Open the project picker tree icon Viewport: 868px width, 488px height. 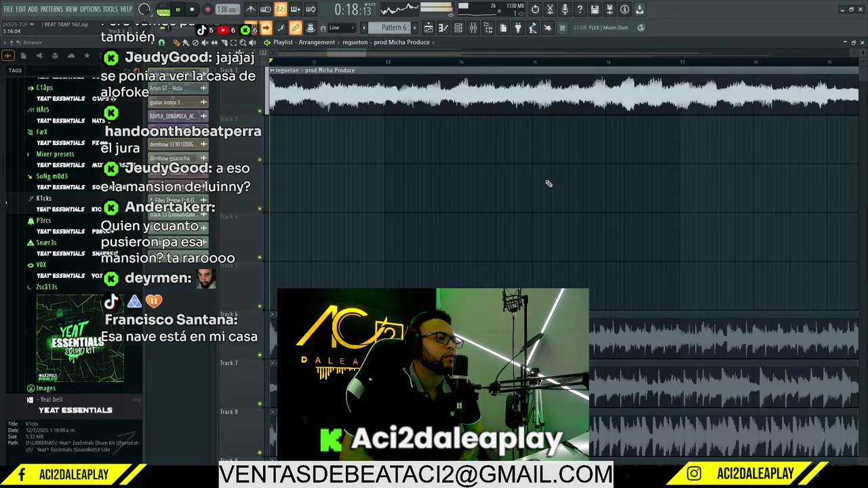(488, 28)
